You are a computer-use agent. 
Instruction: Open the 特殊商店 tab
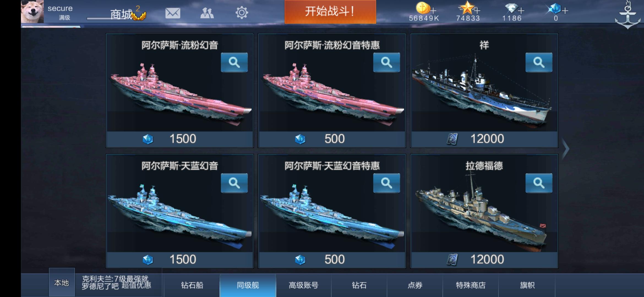coord(471,285)
